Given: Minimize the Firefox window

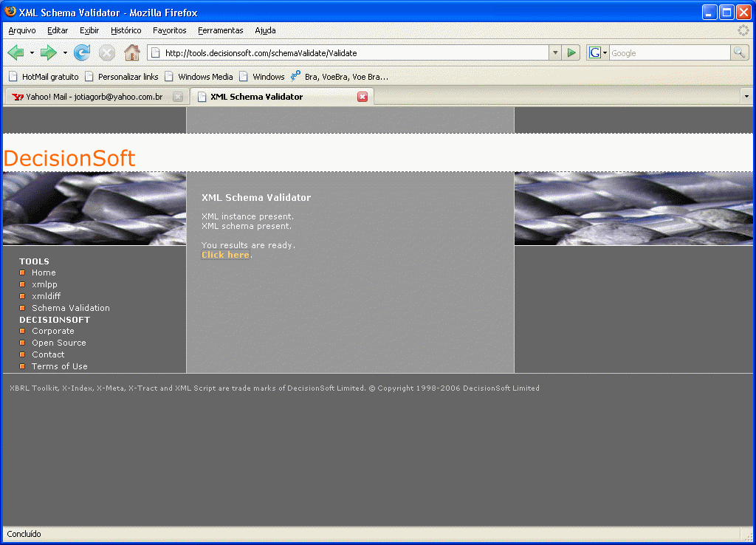Looking at the screenshot, I should (709, 12).
